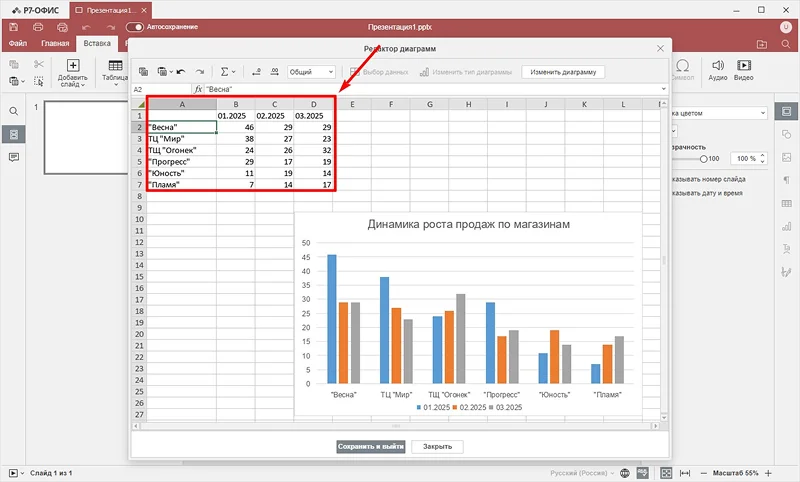
Task: Close the chart editor dialog
Action: [660, 48]
